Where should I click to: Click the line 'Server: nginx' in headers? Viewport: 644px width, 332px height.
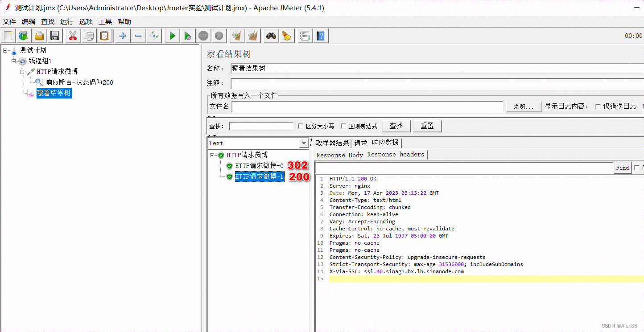coord(350,186)
